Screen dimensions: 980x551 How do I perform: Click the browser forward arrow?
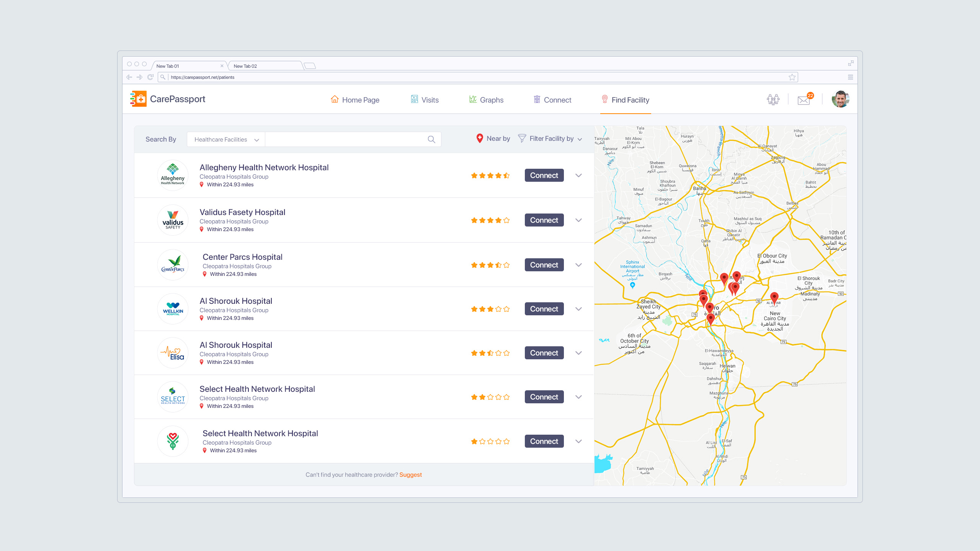pos(139,77)
